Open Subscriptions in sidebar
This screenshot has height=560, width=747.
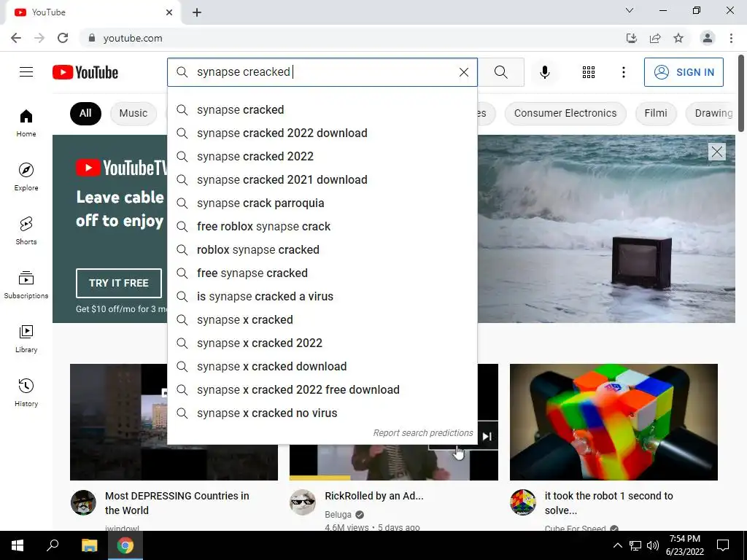26,284
